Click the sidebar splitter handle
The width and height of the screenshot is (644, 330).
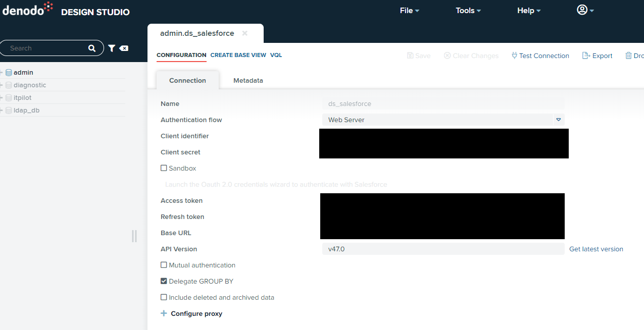(134, 236)
